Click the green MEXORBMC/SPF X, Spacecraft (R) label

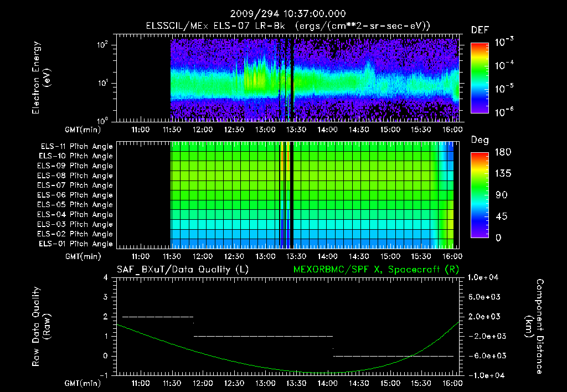[376, 270]
